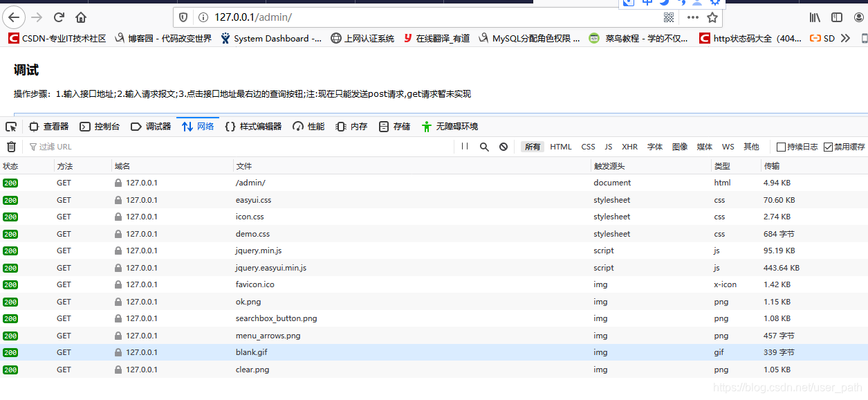
Task: Go to the browser home page icon
Action: pyautogui.click(x=81, y=17)
